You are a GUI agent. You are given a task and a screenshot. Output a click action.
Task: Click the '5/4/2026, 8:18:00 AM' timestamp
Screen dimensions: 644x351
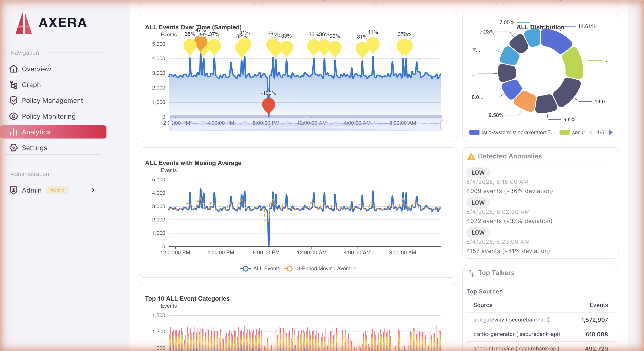pyautogui.click(x=497, y=182)
